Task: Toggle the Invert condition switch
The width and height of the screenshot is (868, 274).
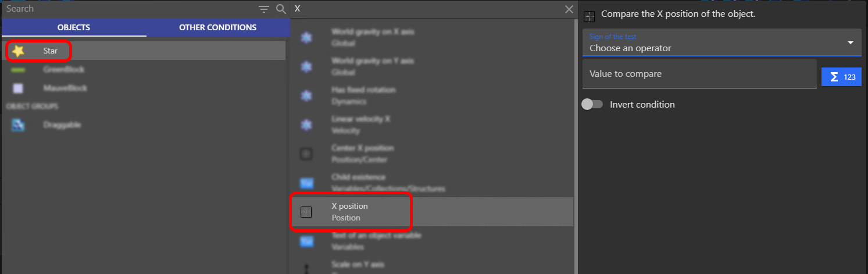Action: coord(592,105)
